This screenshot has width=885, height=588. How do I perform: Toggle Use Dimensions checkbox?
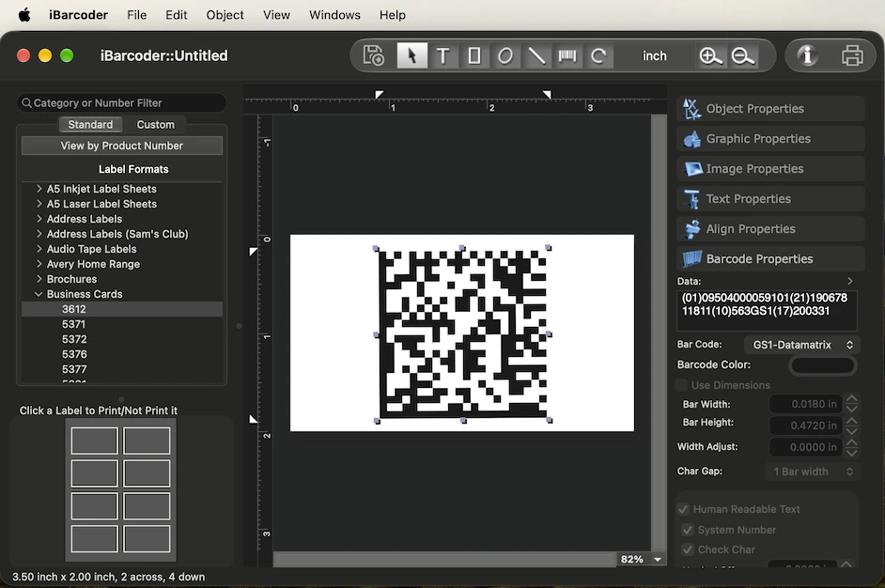tap(681, 385)
